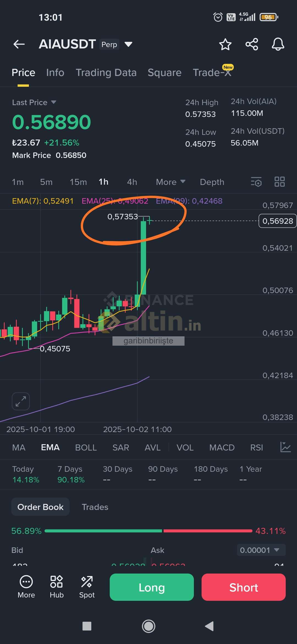Toggle the MACD indicator
The image size is (297, 644).
coord(222,447)
